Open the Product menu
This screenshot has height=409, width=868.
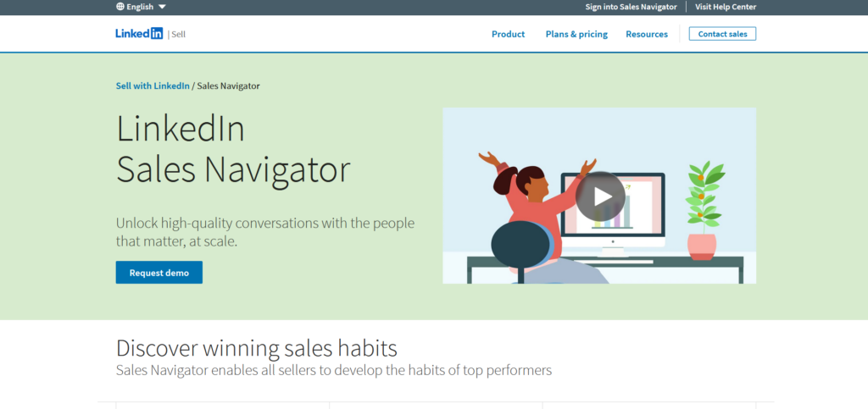coord(509,34)
